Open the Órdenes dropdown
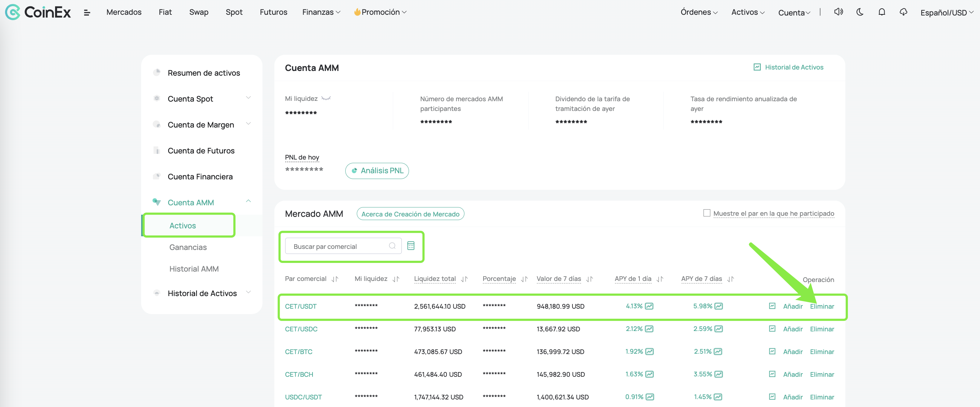980x407 pixels. tap(699, 12)
